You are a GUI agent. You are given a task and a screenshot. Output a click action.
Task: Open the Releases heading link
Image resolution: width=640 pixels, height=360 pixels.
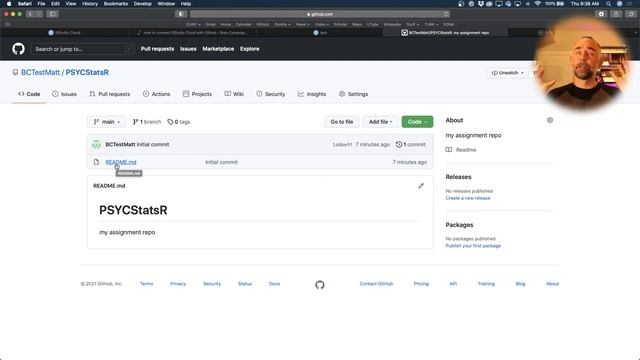point(458,177)
